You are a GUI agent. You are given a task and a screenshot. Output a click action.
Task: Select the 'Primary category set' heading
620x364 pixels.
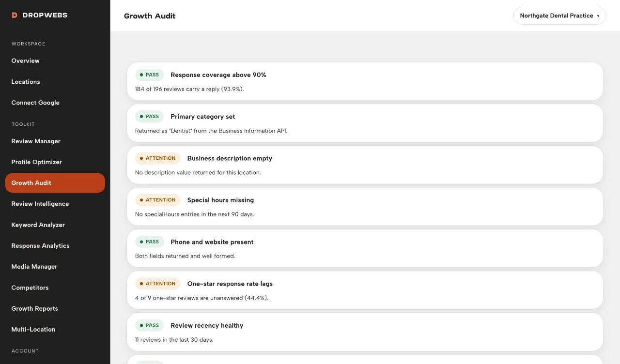pyautogui.click(x=203, y=117)
